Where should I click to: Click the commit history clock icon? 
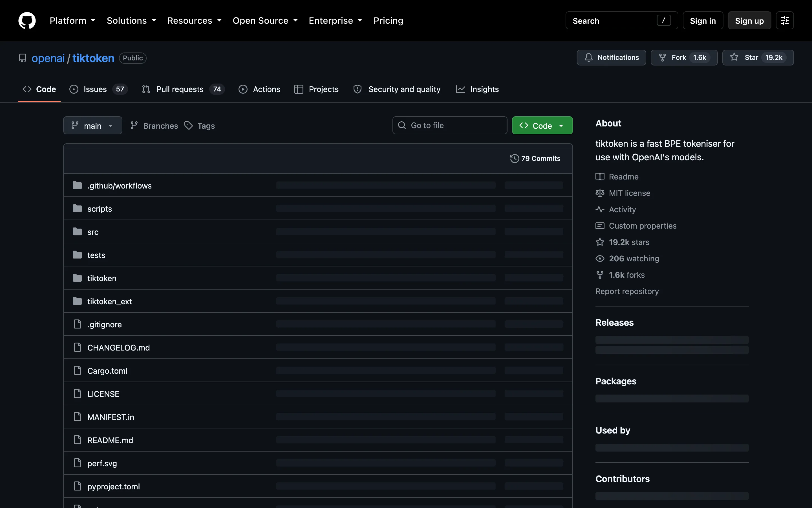pyautogui.click(x=514, y=159)
